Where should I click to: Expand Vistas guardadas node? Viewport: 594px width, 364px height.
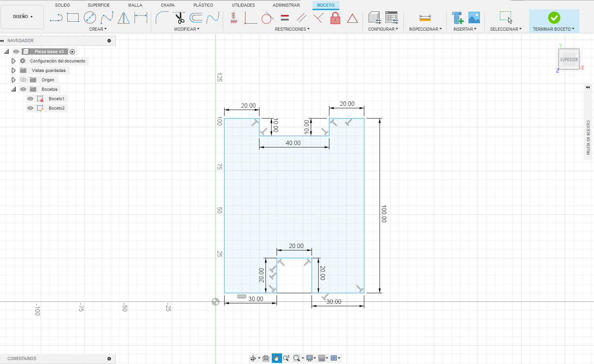pos(13,70)
